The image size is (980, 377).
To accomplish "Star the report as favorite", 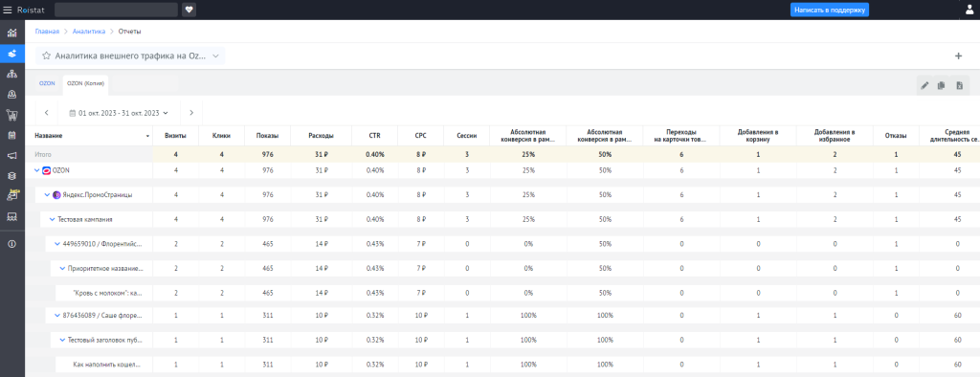I will pyautogui.click(x=46, y=55).
